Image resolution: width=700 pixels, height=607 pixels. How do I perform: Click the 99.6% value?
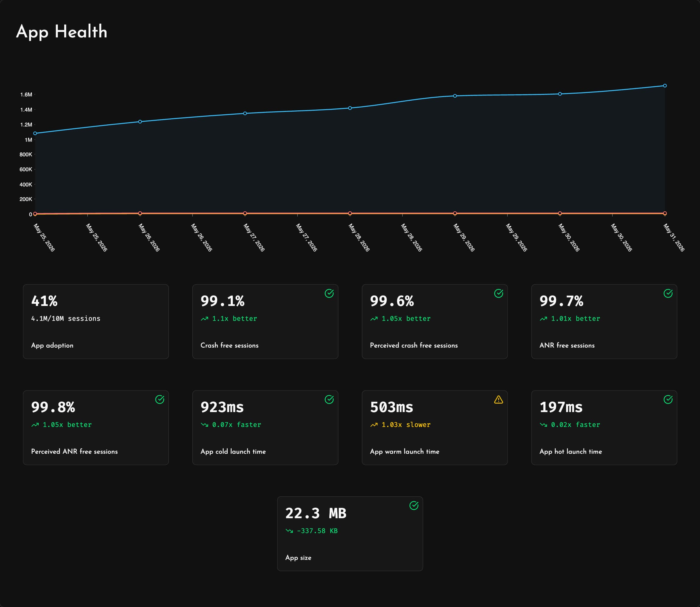(x=392, y=301)
